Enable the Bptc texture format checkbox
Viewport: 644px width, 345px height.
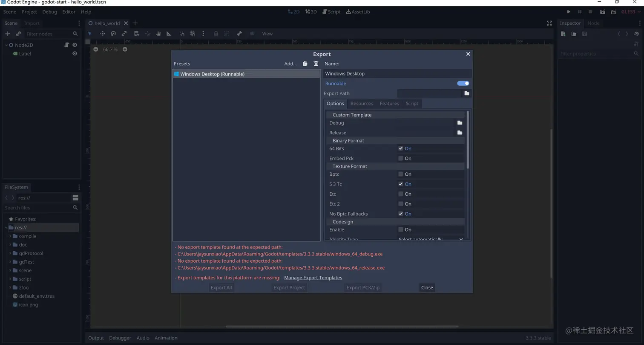click(401, 174)
